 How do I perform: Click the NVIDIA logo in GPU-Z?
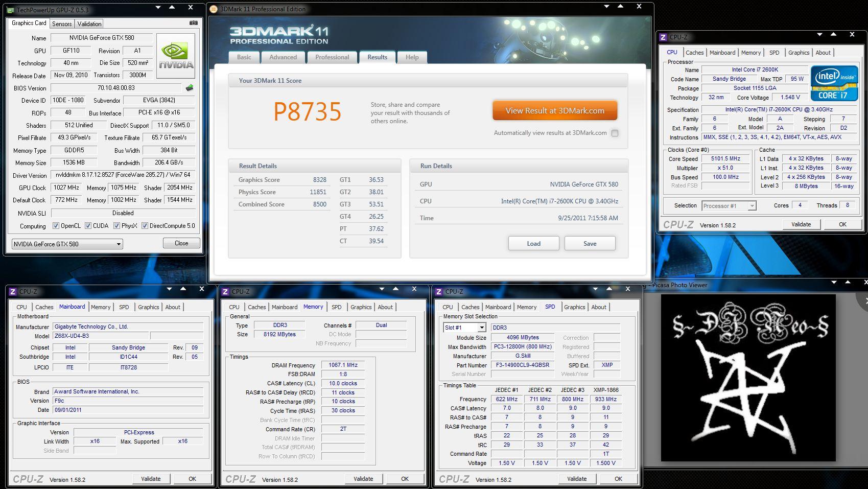(x=176, y=56)
